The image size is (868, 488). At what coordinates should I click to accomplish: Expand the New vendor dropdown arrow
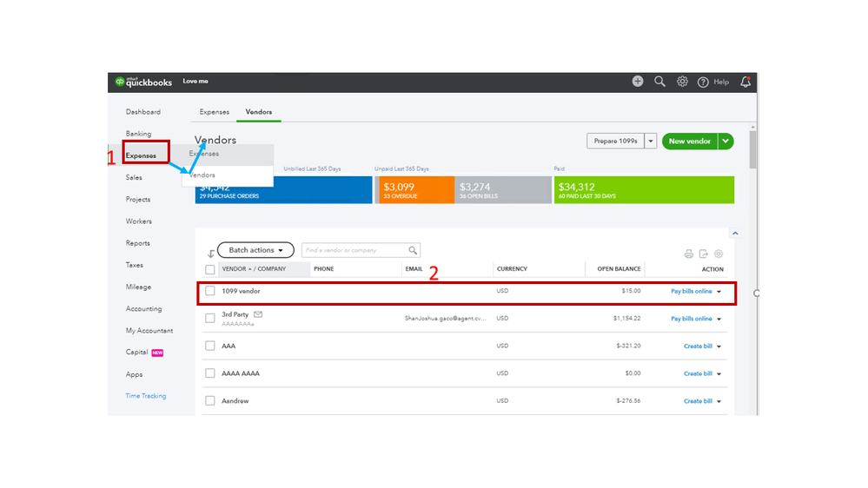point(726,141)
